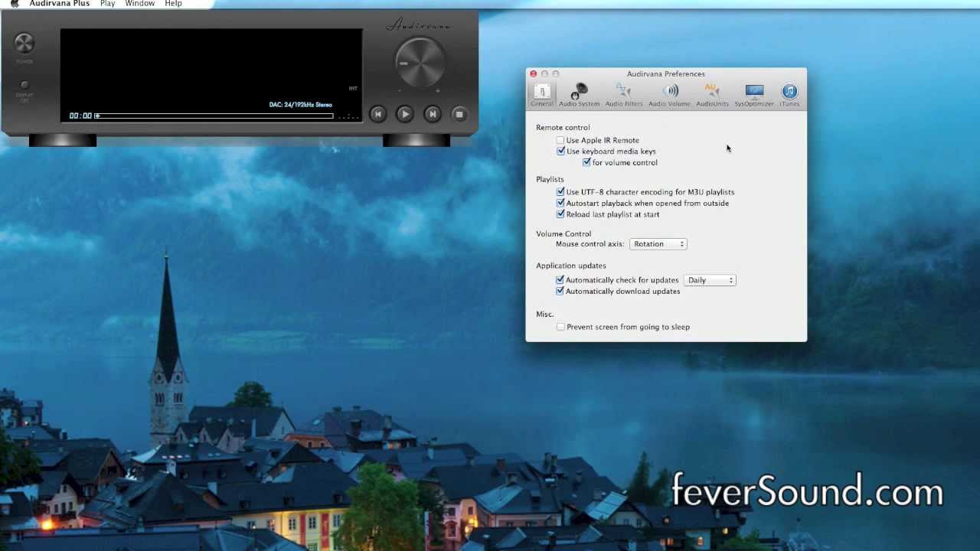Open the AudioUnits preferences pane
Image resolution: width=980 pixels, height=551 pixels.
(712, 96)
